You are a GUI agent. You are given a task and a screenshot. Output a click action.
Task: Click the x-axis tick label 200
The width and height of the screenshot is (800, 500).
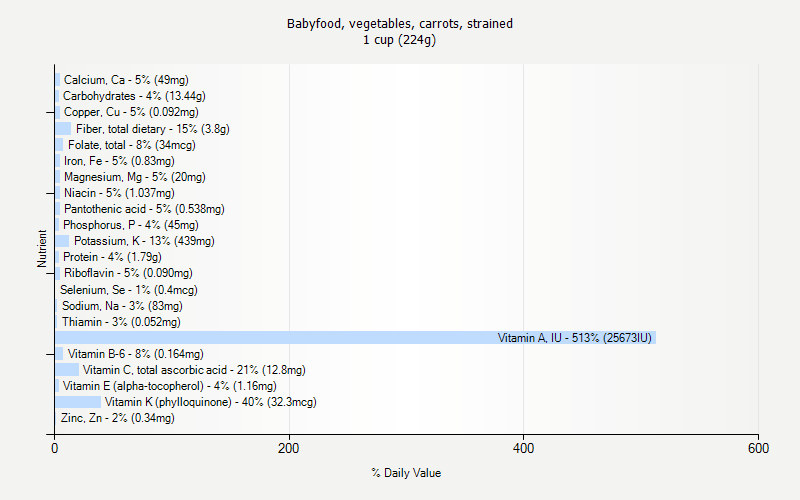[x=289, y=448]
